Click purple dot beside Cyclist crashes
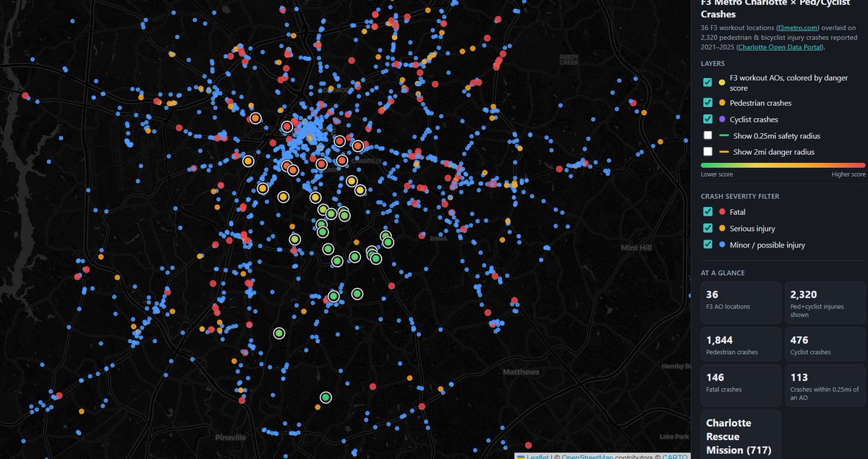868x459 pixels. tap(723, 119)
